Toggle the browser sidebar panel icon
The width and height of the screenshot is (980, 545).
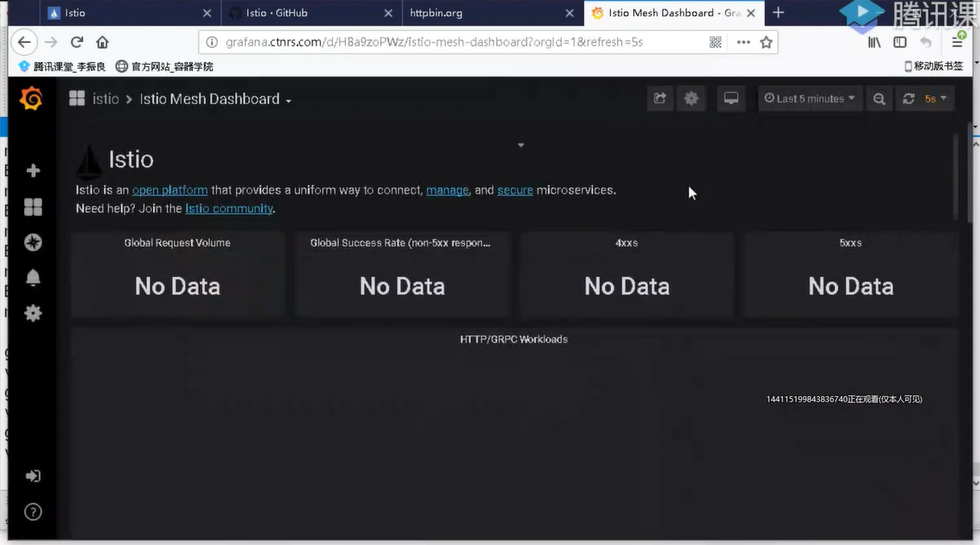[900, 42]
